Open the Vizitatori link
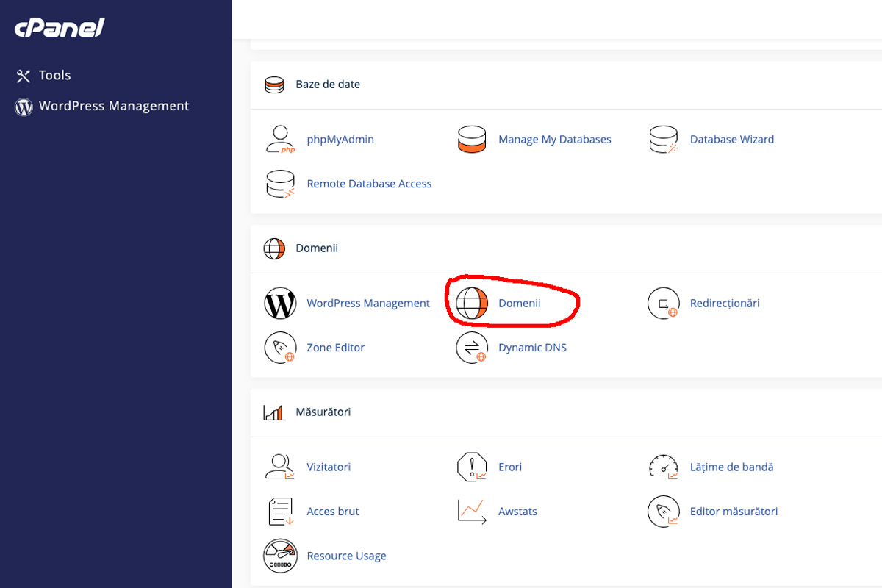 point(329,467)
